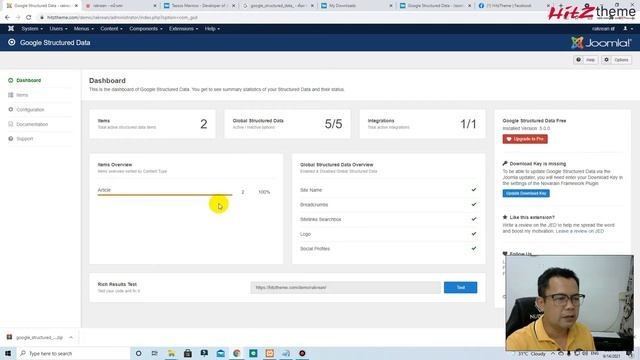The width and height of the screenshot is (640, 360).
Task: Open the Users dropdown menu
Action: click(58, 29)
